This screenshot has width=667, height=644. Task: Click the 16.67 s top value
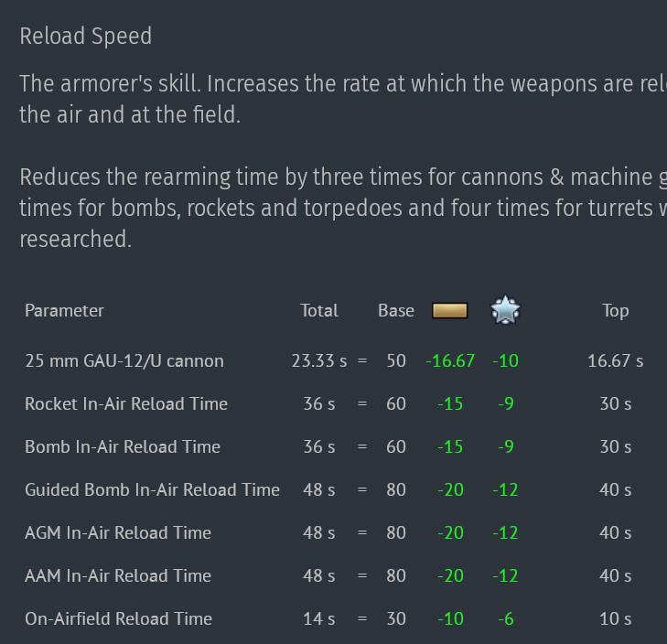615,360
